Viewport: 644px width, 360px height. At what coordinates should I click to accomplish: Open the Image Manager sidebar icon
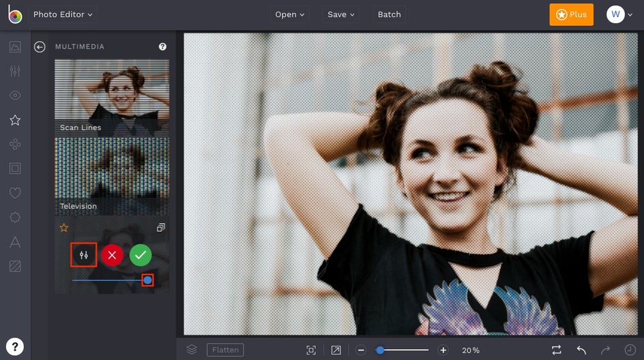(x=15, y=47)
